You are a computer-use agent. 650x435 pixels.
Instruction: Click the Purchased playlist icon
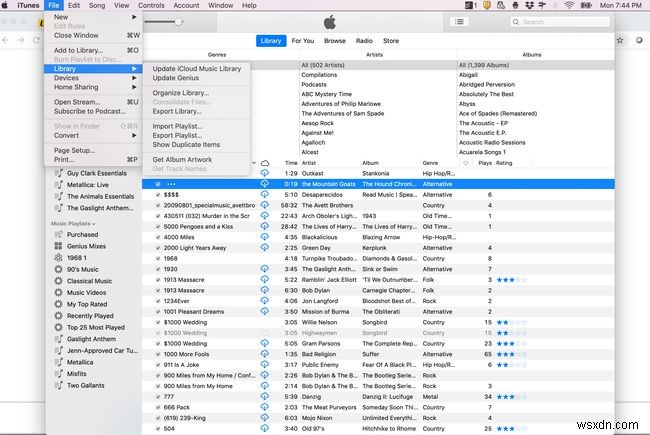click(x=58, y=234)
